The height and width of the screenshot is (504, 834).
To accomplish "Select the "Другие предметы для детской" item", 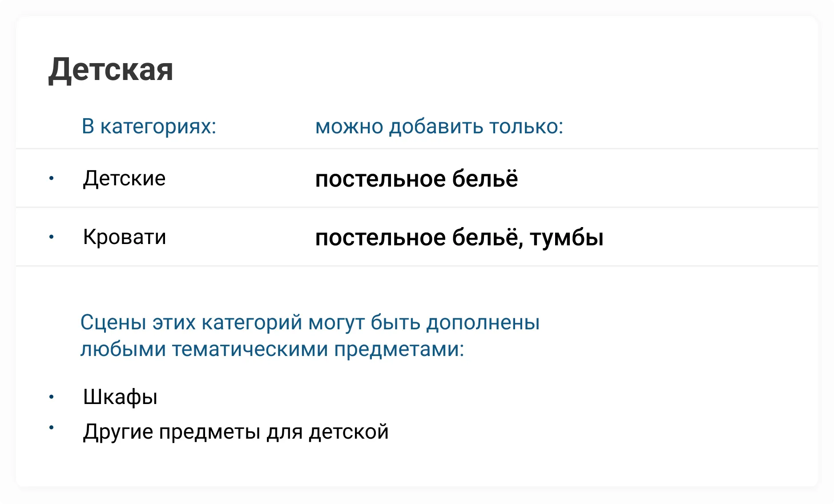I will [236, 432].
